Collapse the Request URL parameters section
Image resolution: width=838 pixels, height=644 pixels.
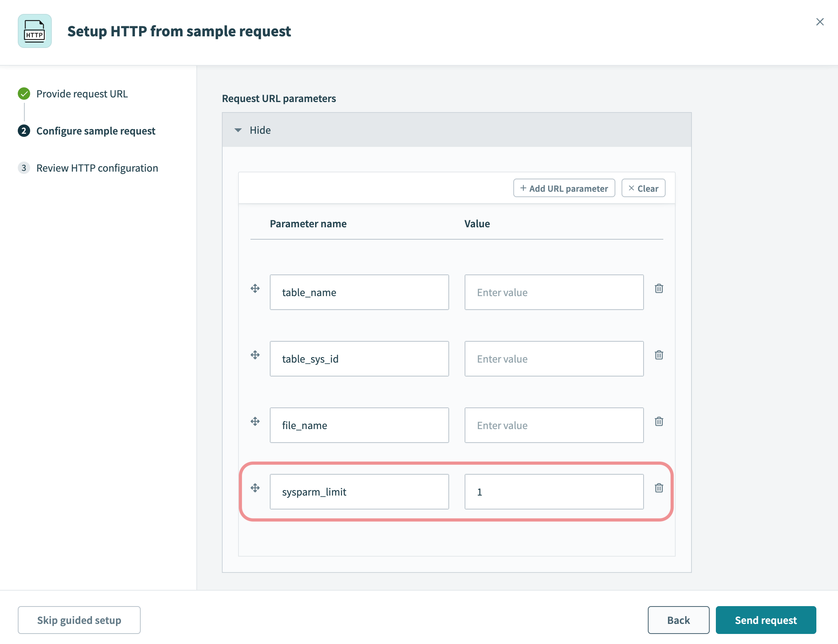238,130
